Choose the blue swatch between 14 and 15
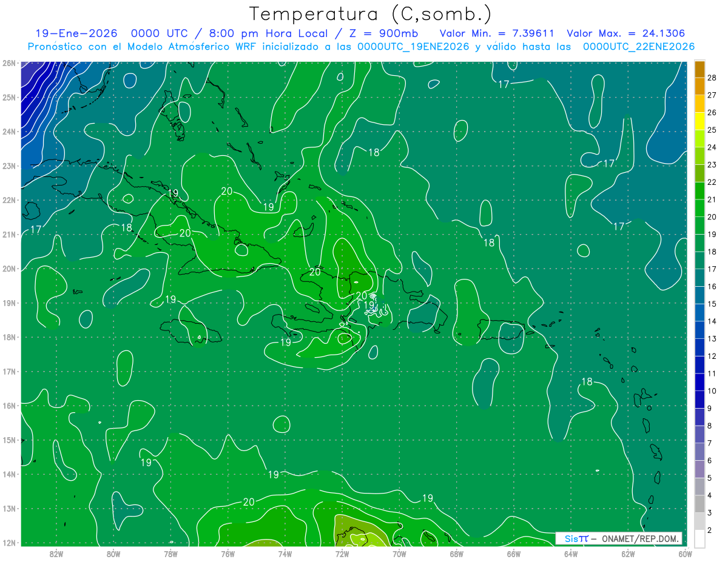The height and width of the screenshot is (562, 728). pyautogui.click(x=699, y=312)
